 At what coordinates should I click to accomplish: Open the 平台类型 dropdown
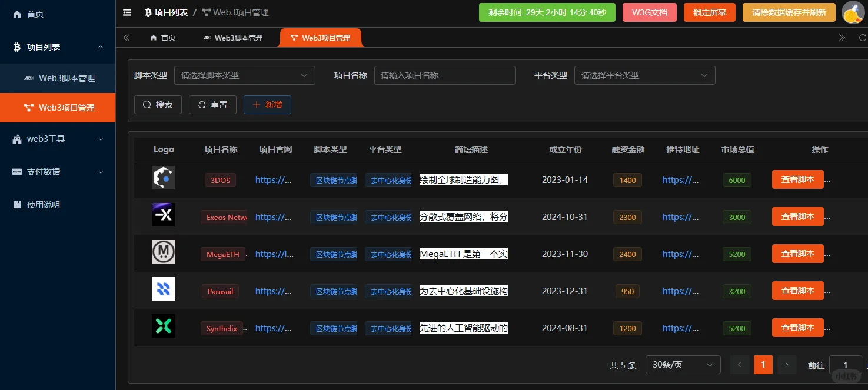click(644, 75)
